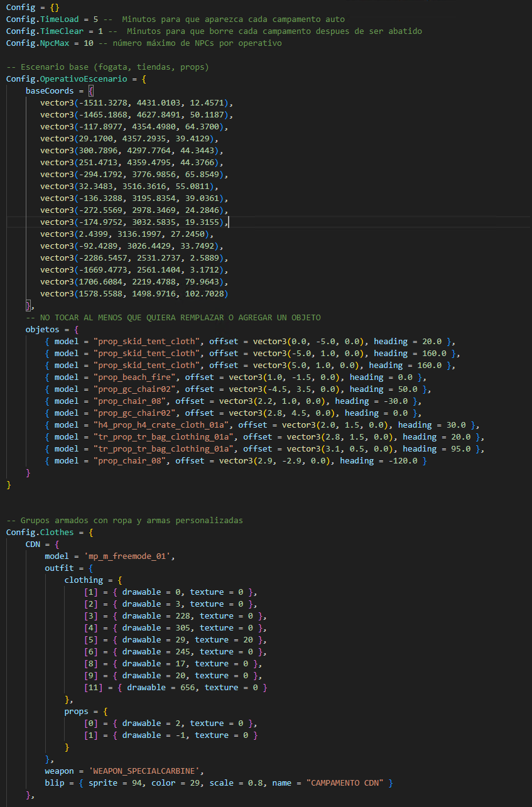Click "CAMPAMENTO CDN" blip name string
The width and height of the screenshot is (532, 807).
[x=346, y=783]
